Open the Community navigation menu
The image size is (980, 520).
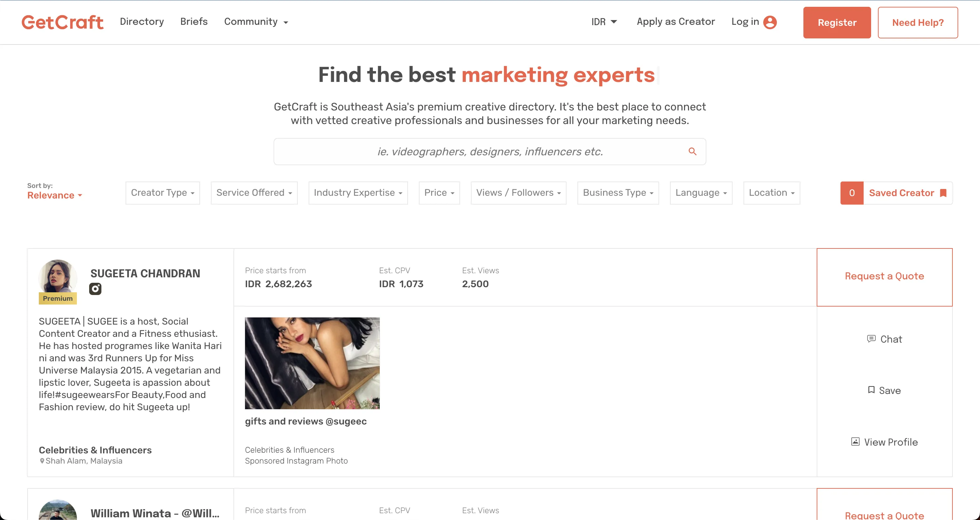pyautogui.click(x=256, y=22)
